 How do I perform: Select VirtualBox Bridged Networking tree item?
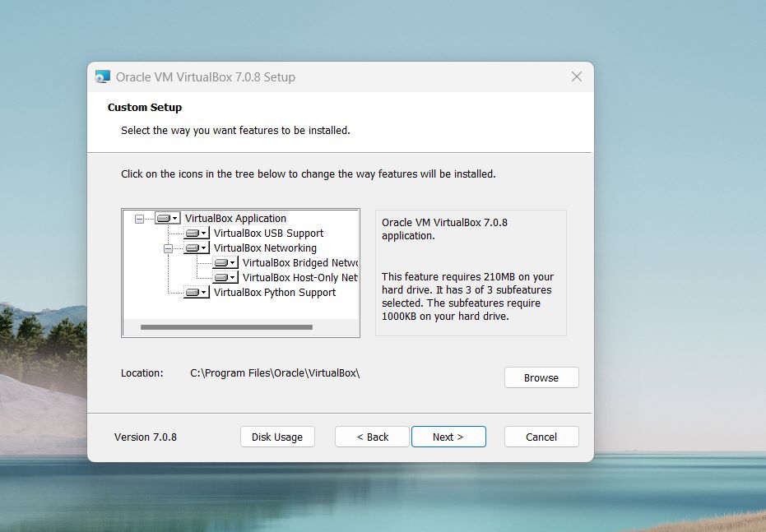click(x=300, y=262)
